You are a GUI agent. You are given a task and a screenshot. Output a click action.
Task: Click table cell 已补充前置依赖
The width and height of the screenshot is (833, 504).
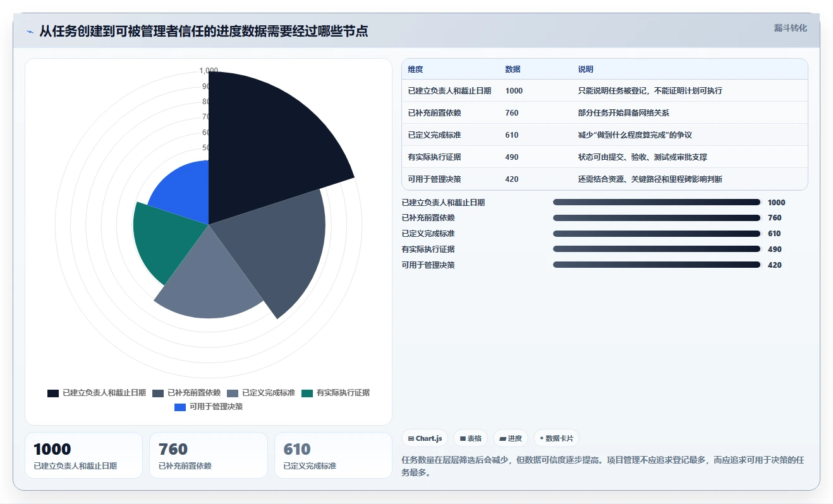(x=434, y=113)
